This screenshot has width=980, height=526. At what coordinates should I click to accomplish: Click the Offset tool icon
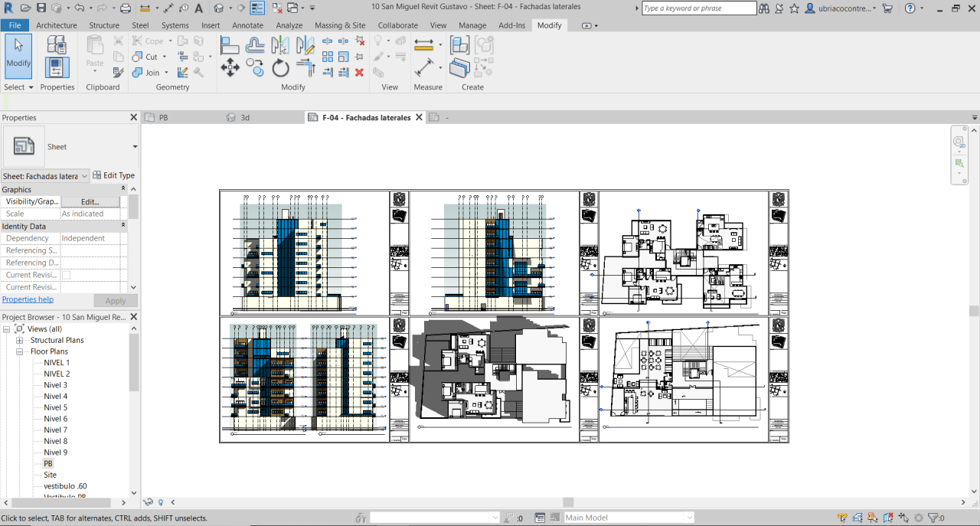click(255, 46)
